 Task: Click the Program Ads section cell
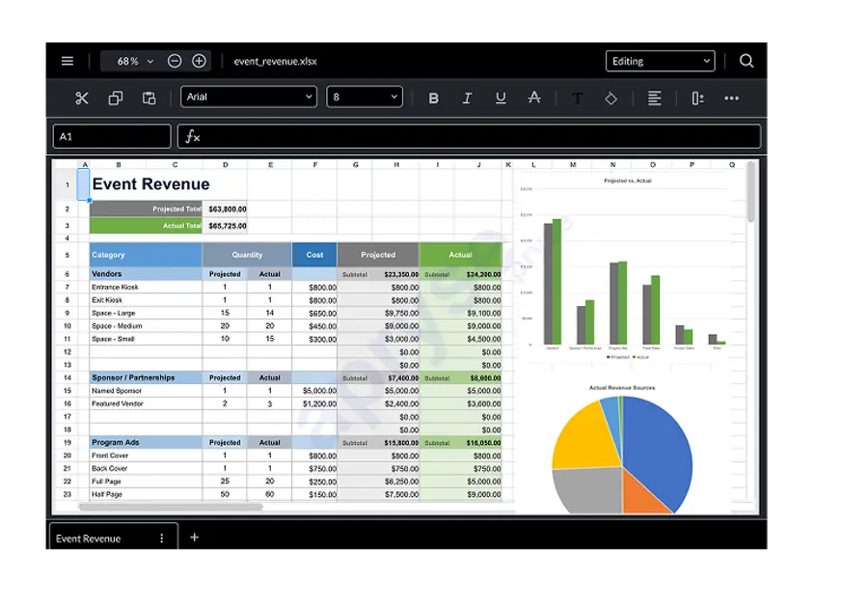tap(147, 442)
